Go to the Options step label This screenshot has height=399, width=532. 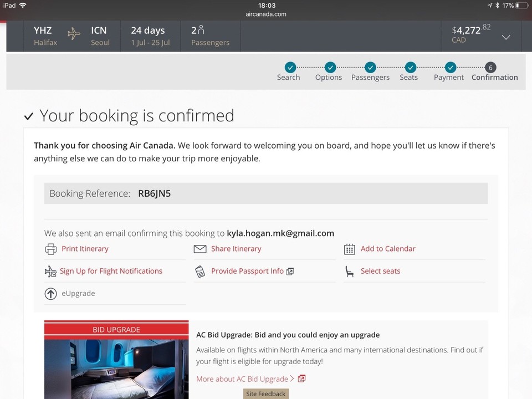tap(329, 78)
